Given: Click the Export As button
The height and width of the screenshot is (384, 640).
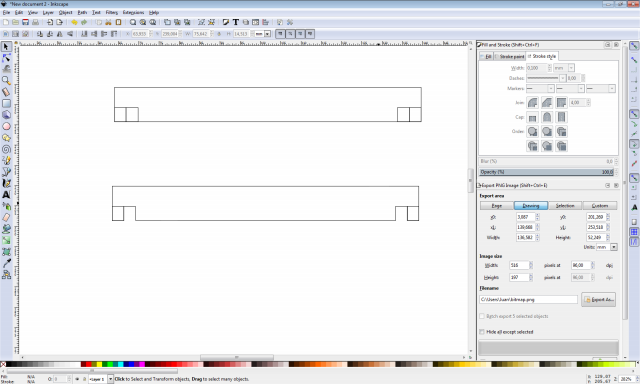Looking at the screenshot, I should [598, 300].
